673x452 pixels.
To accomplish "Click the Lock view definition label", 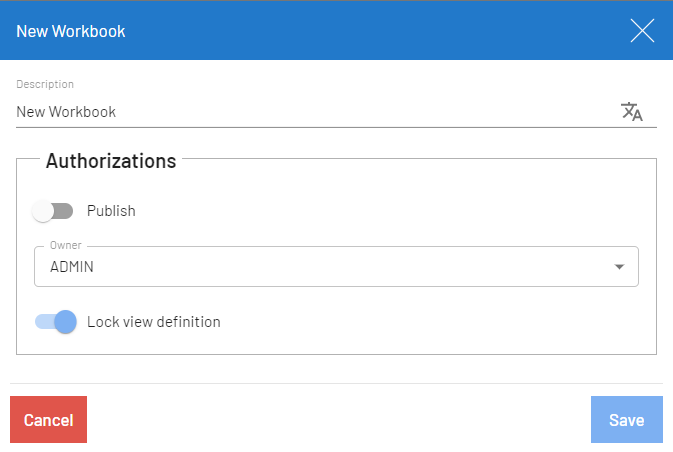I will (x=153, y=322).
